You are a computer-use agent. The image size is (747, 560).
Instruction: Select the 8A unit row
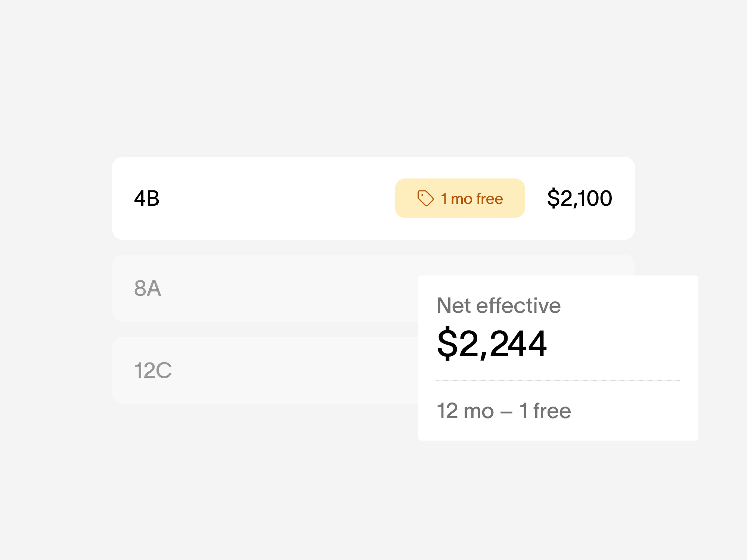click(x=265, y=288)
